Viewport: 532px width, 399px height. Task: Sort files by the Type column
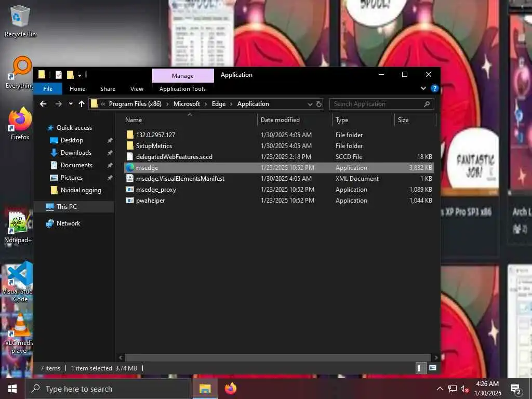pyautogui.click(x=363, y=120)
